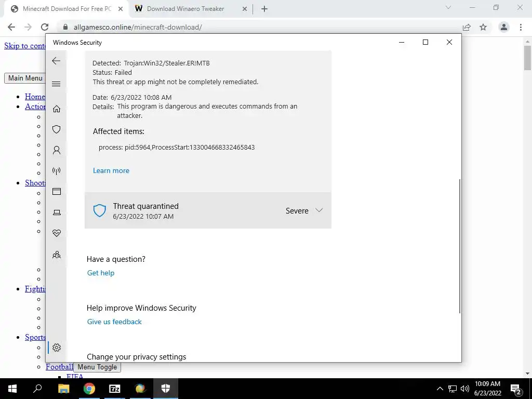Open Give us feedback link
The height and width of the screenshot is (399, 532).
114,322
